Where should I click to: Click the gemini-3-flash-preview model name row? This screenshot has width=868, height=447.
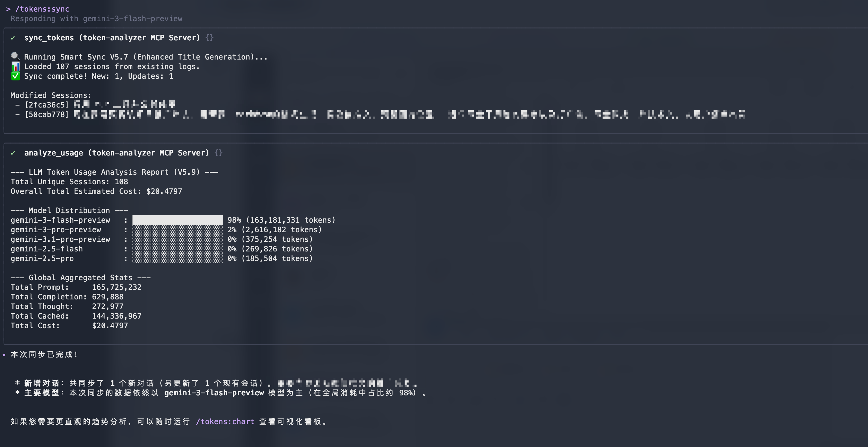click(60, 220)
